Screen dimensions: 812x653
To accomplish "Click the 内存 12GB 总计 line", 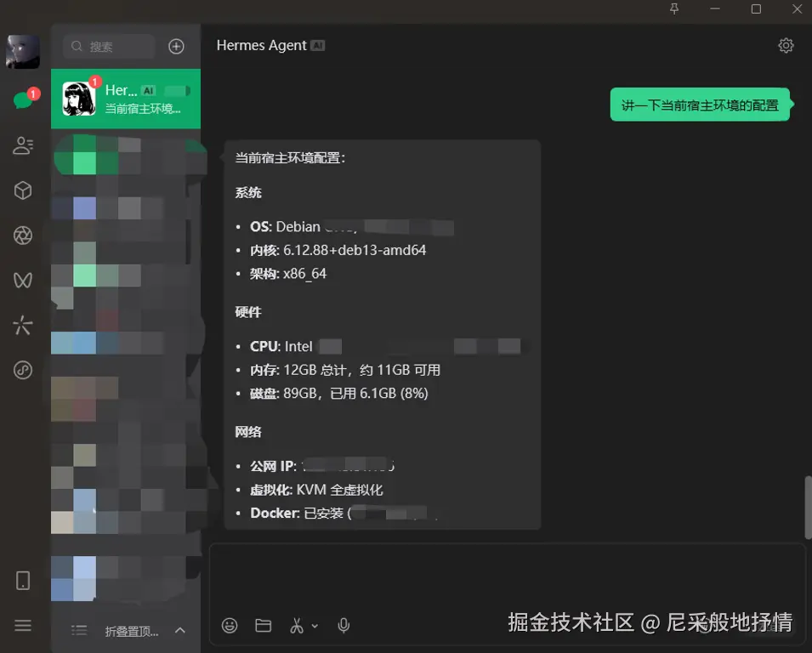I will 345,370.
